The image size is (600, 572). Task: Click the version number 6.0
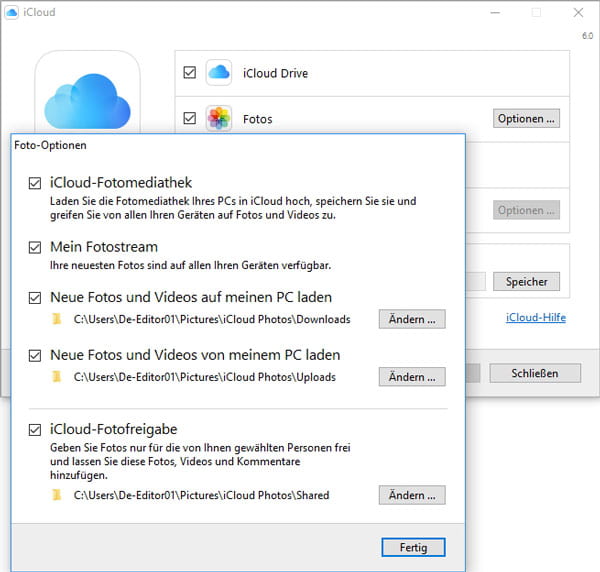(x=587, y=36)
